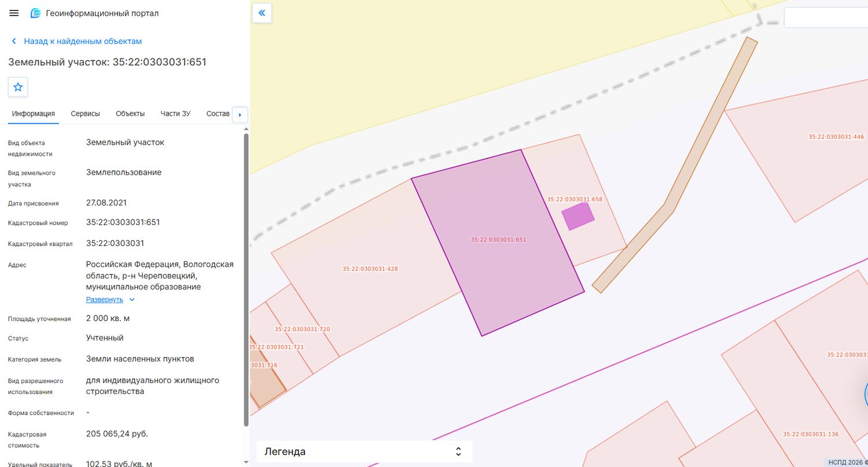Select parcel 35:22:0303031:136 on the map
The image size is (868, 467).
point(810,435)
